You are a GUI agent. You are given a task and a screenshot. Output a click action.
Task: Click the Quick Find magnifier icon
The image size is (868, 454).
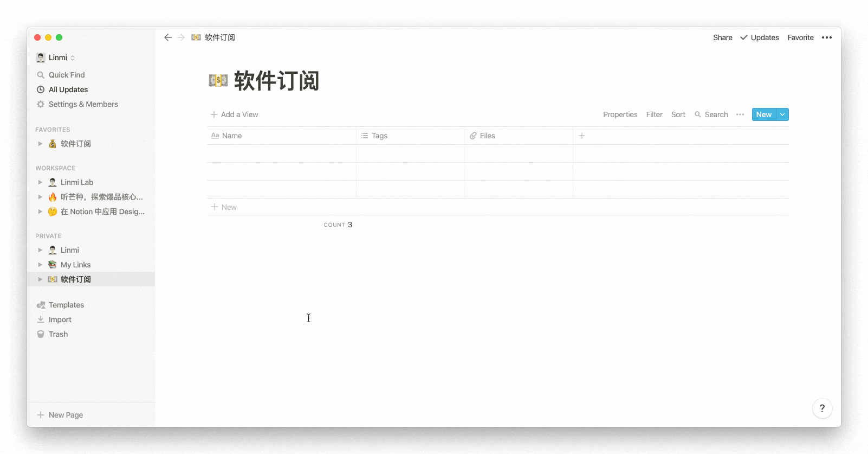(41, 75)
